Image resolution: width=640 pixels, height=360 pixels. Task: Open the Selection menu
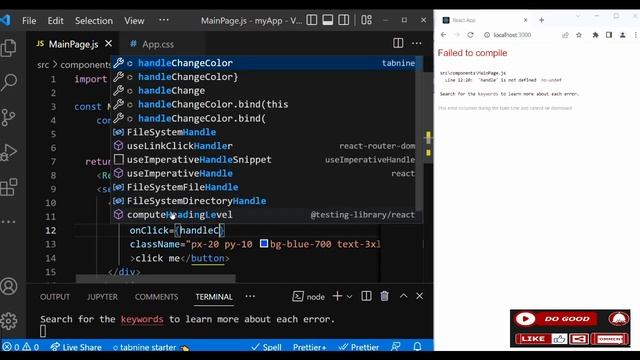tap(93, 20)
